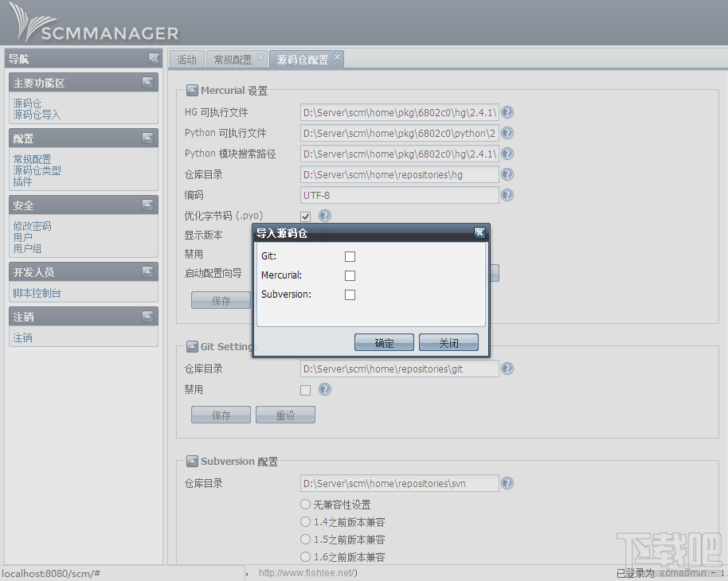Close the 常规配置 tab

261,57
